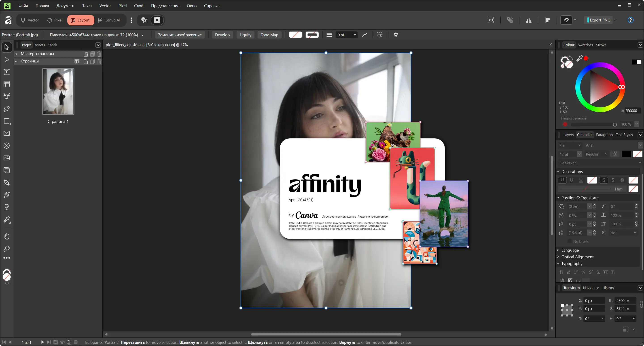Screen dimensions: 644x346
Task: Open the Слой menu
Action: pyautogui.click(x=138, y=6)
